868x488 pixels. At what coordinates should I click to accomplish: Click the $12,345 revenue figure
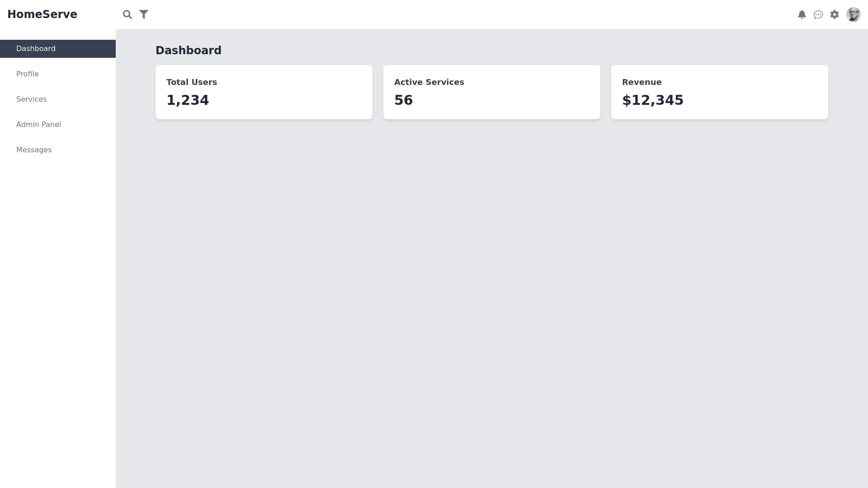[x=652, y=100]
